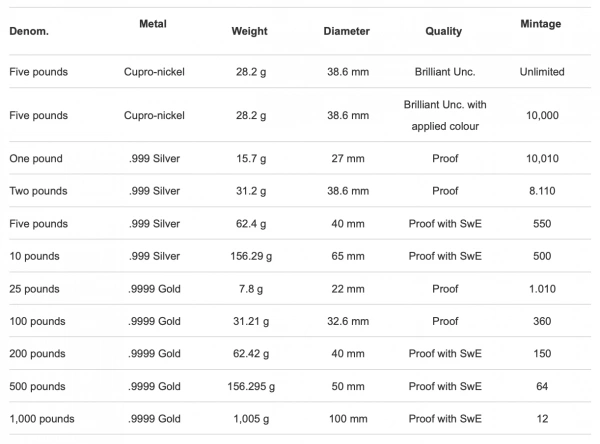The image size is (600, 444).
Task: Select the Mintage column header
Action: (541, 24)
